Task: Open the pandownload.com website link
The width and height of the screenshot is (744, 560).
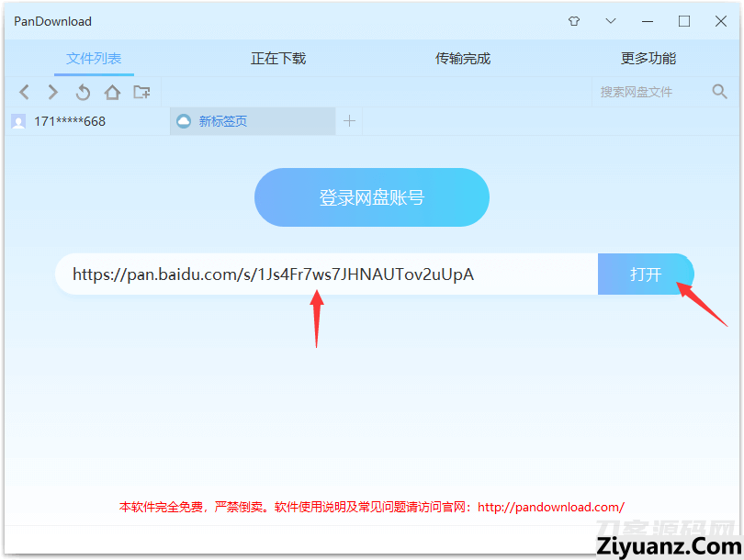Action: (x=551, y=507)
